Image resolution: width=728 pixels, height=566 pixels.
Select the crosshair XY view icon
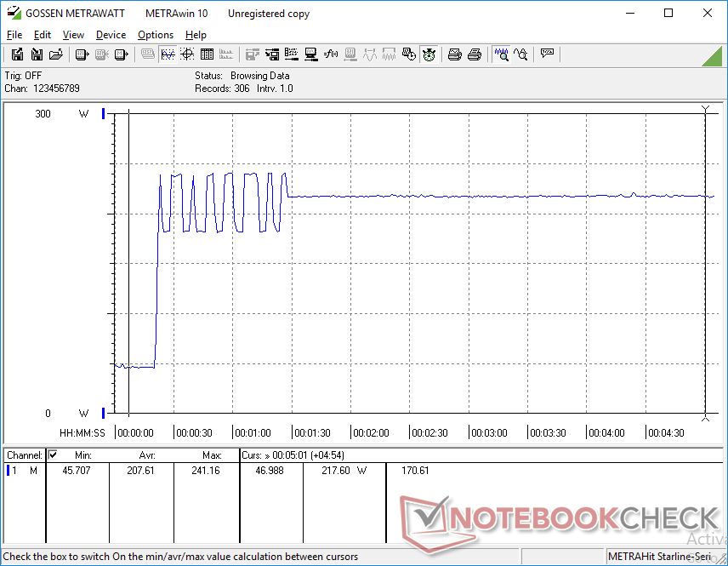pos(187,54)
